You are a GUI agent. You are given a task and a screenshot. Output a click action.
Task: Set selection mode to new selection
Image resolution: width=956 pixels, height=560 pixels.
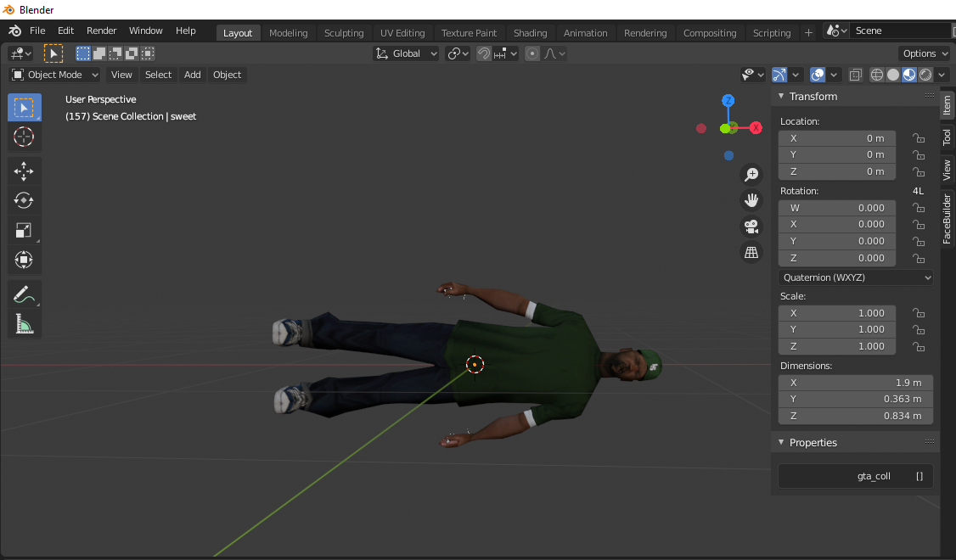(83, 53)
